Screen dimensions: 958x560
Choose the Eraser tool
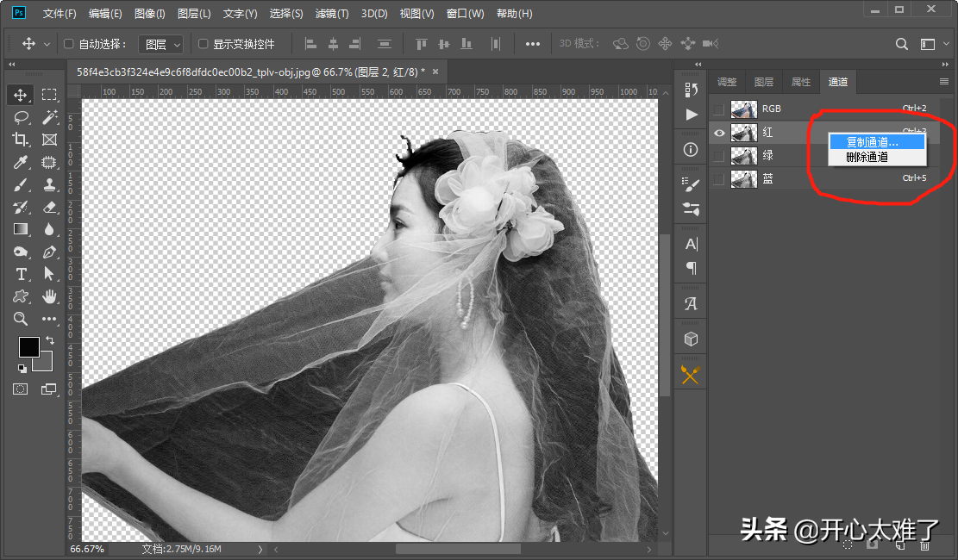[x=49, y=207]
